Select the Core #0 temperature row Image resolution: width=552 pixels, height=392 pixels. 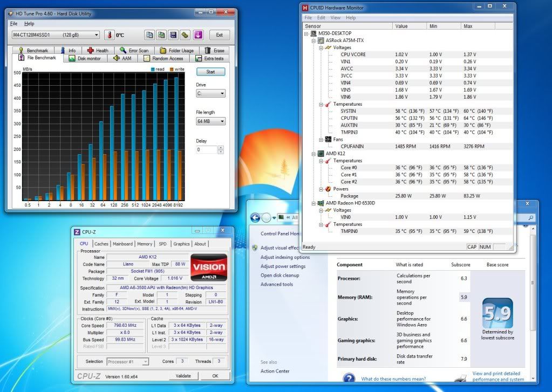click(407, 168)
